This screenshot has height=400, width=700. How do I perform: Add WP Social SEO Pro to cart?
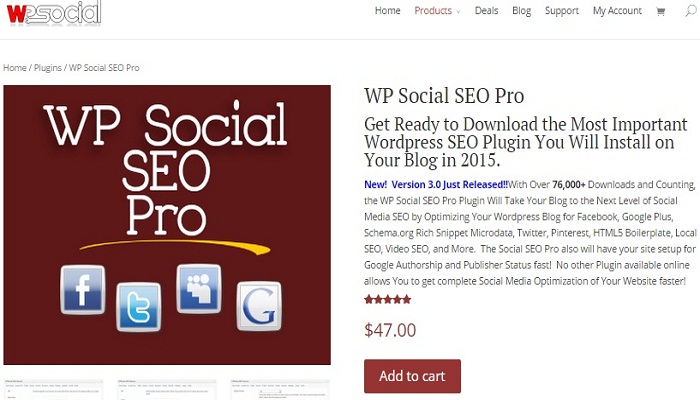(412, 376)
